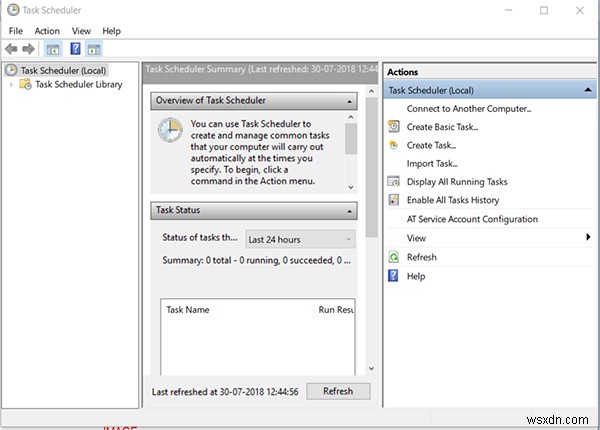Select Task Scheduler (Local) in tree
The height and width of the screenshot is (430, 600).
pos(63,70)
